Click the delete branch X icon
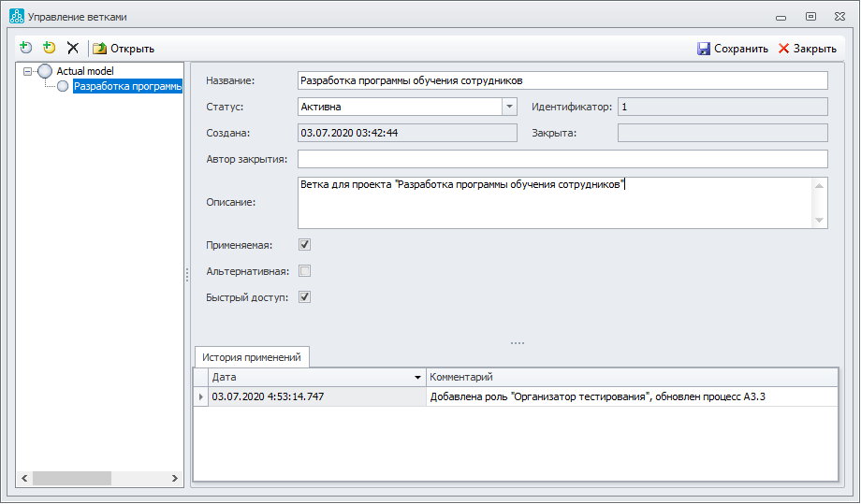This screenshot has height=504, width=861. pyautogui.click(x=72, y=48)
